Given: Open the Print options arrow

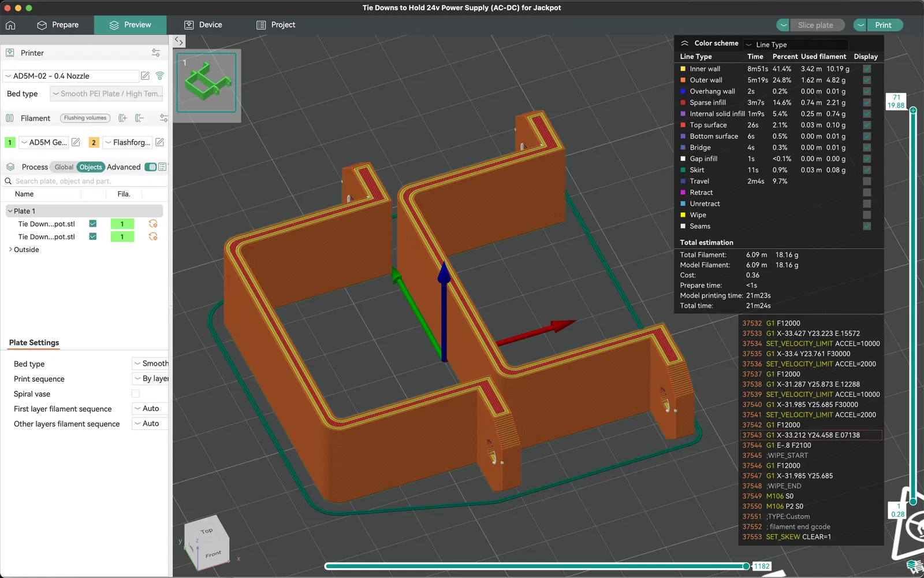Looking at the screenshot, I should point(860,25).
